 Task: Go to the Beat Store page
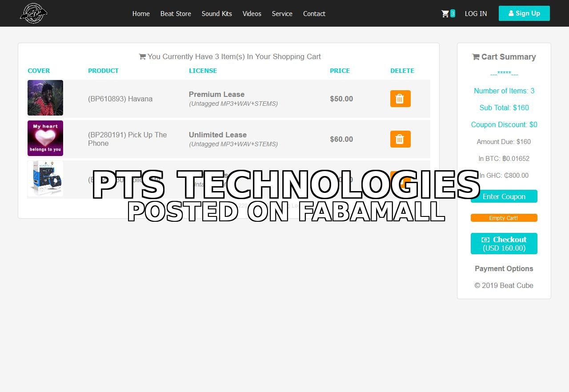(x=176, y=14)
